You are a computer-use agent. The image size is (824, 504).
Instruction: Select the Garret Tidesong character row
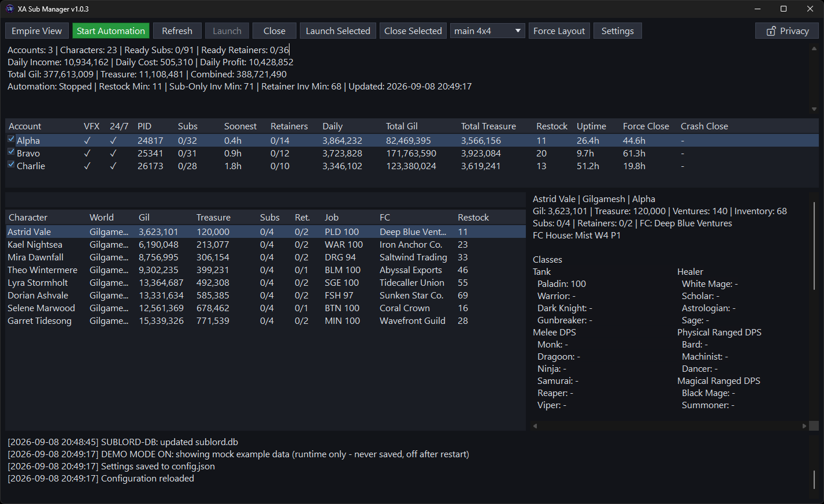(265, 321)
